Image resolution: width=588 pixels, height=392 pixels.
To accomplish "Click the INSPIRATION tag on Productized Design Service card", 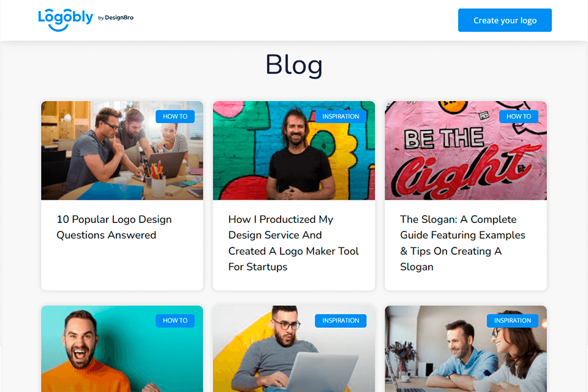I will coord(341,116).
